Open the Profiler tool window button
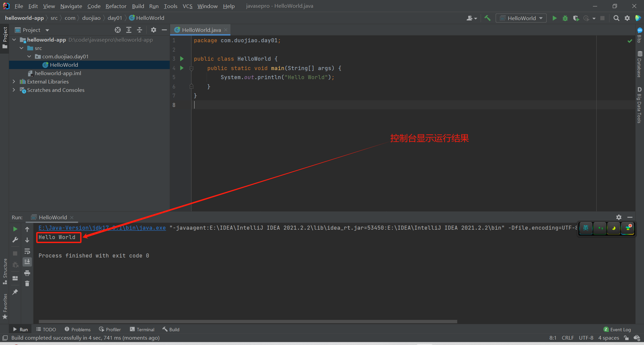The width and height of the screenshot is (644, 345). tap(110, 330)
